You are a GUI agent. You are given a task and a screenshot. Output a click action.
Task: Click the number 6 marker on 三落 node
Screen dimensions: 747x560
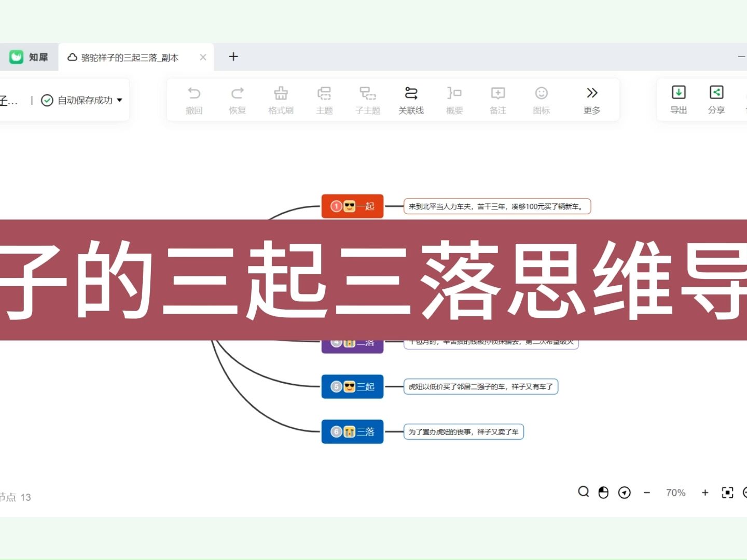pyautogui.click(x=336, y=431)
